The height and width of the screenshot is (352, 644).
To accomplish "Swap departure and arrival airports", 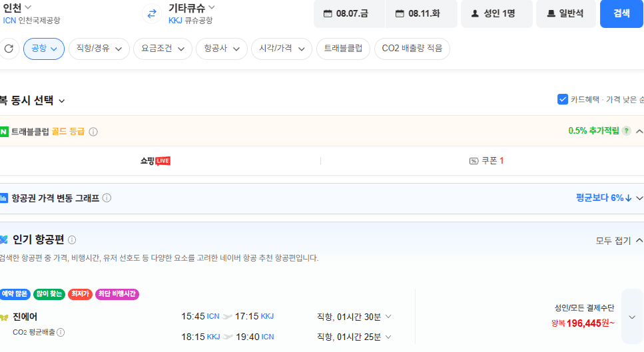I will coord(152,13).
